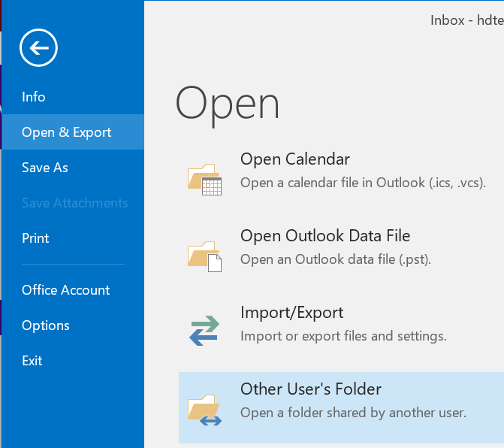Click the Open Outlook Data File title
The width and height of the screenshot is (504, 448).
tap(325, 236)
